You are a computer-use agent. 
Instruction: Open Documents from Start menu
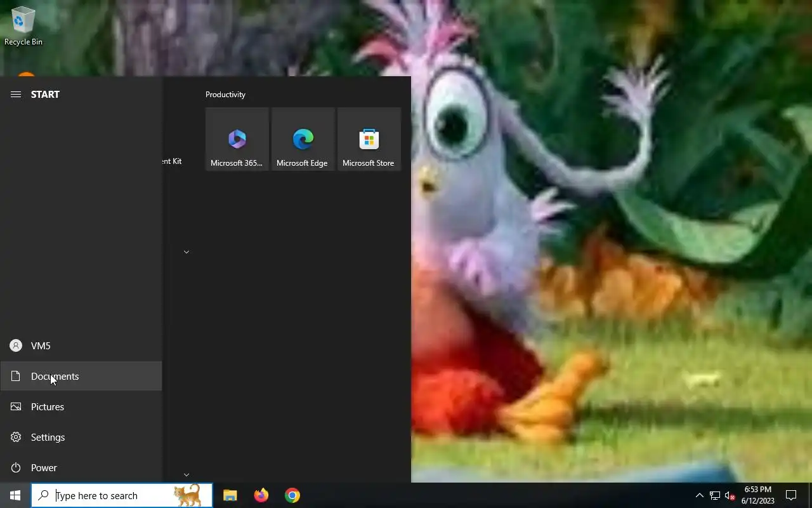(81, 376)
